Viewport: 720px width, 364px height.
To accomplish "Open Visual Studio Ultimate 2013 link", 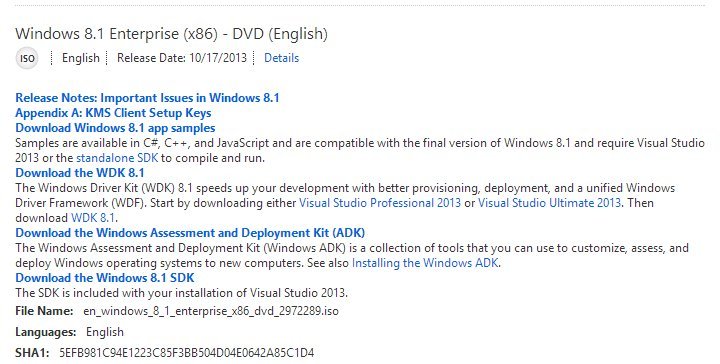I will pos(549,203).
